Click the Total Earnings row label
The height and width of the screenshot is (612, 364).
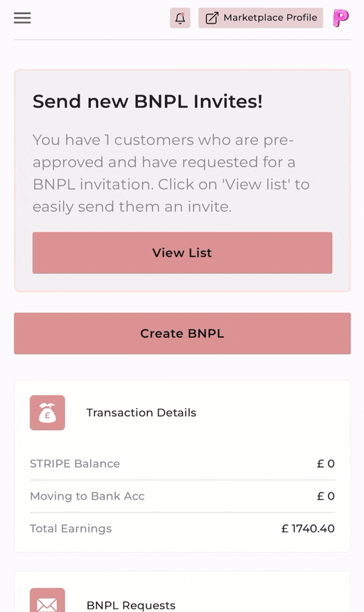[70, 528]
